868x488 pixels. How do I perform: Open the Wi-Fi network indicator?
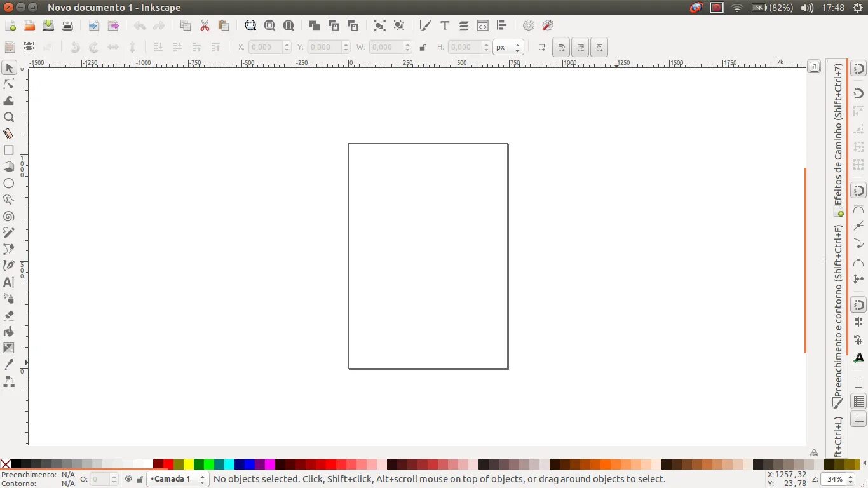pyautogui.click(x=737, y=8)
